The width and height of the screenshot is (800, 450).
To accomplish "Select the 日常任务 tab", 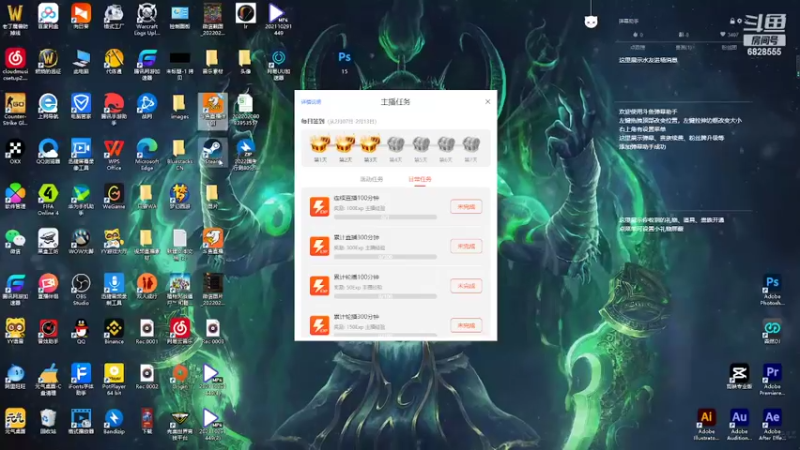I will tap(419, 179).
